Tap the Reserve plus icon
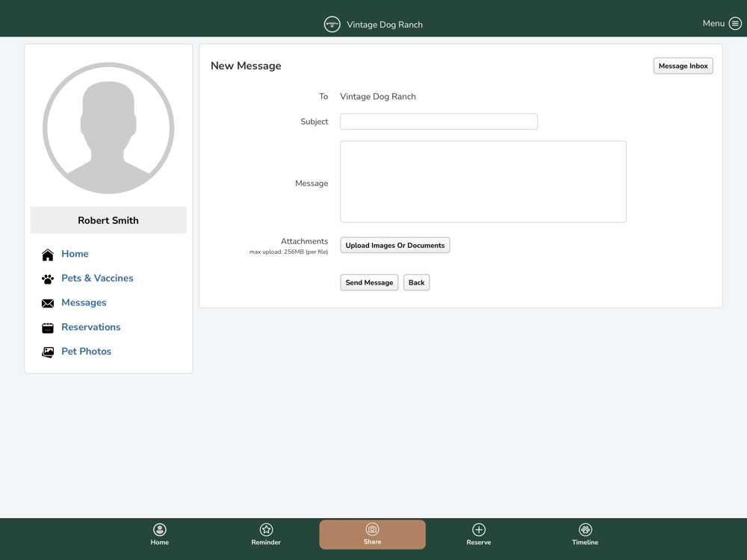Image resolution: width=747 pixels, height=560 pixels. [479, 529]
